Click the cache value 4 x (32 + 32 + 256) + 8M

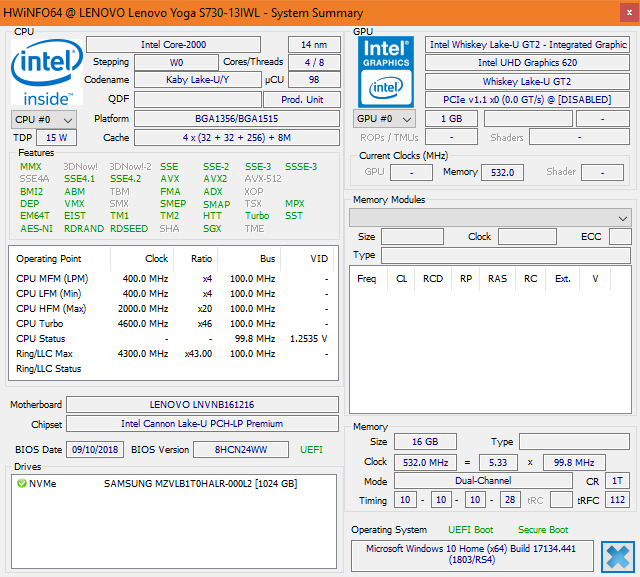point(237,138)
